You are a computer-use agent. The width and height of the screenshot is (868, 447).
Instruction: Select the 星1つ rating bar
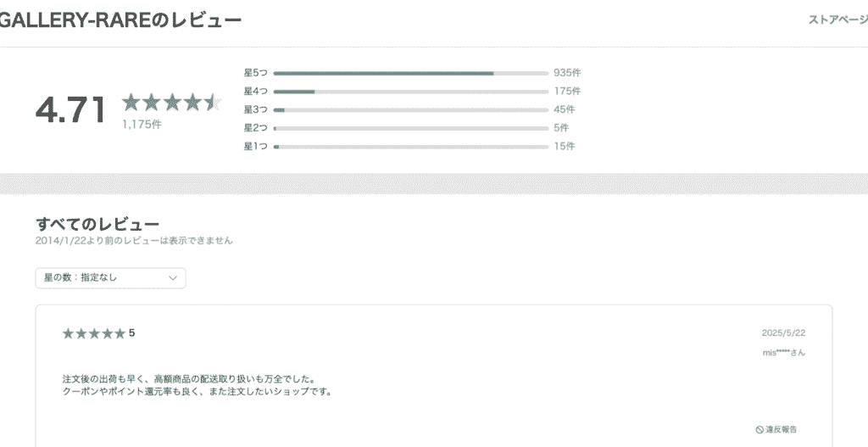pos(411,146)
